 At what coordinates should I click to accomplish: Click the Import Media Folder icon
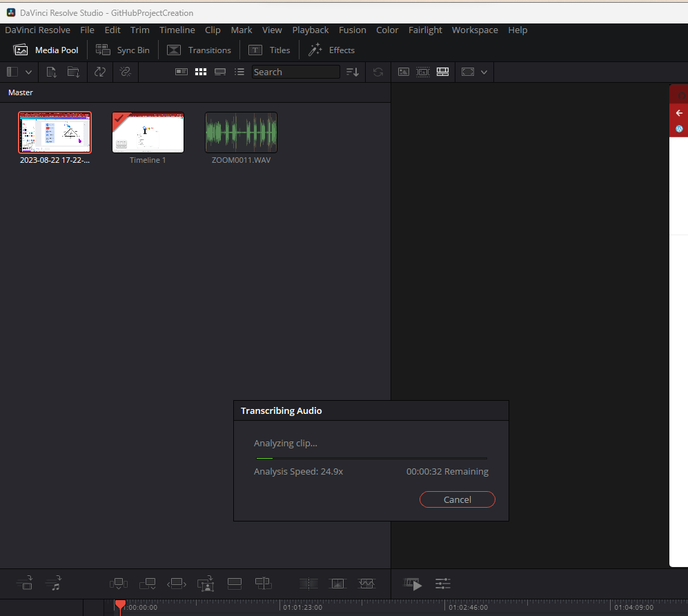pos(73,72)
